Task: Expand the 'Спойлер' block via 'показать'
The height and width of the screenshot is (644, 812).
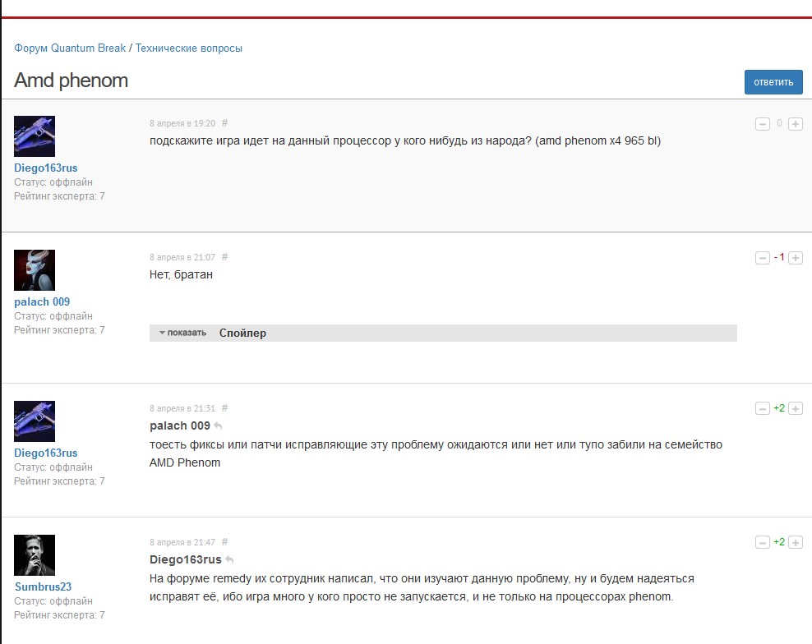Action: click(x=182, y=333)
